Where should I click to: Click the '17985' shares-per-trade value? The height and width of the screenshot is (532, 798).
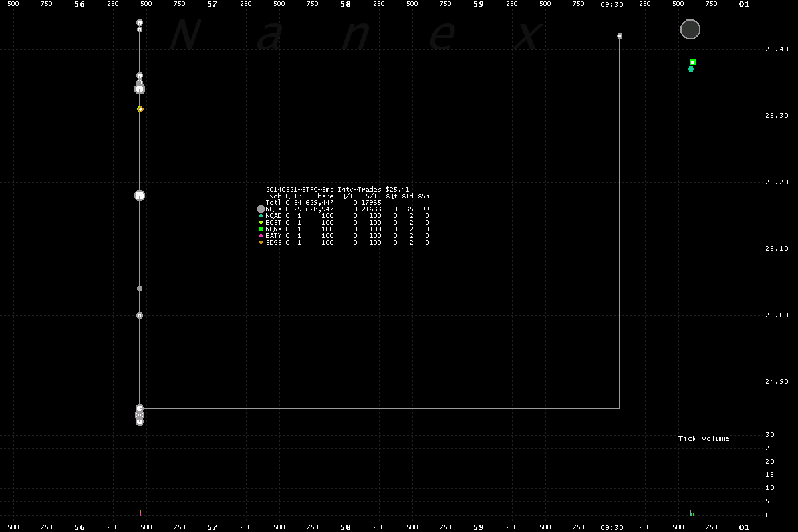coord(372,203)
